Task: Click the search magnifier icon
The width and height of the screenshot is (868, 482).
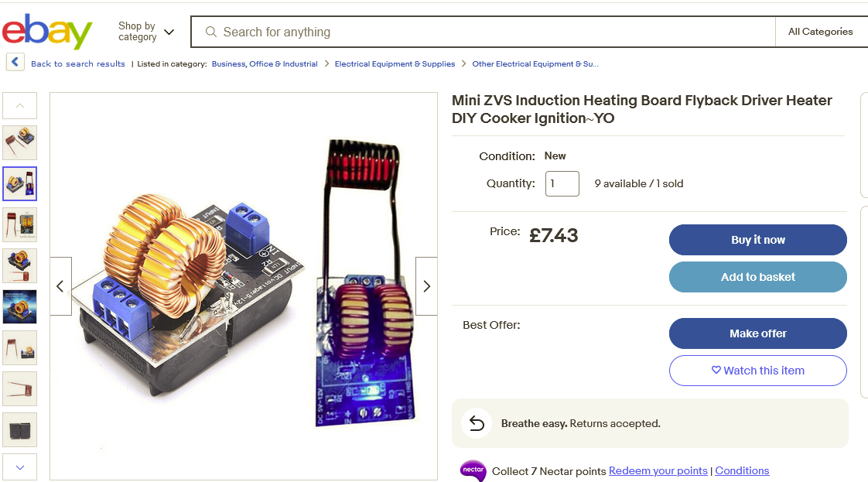Action: pos(210,32)
